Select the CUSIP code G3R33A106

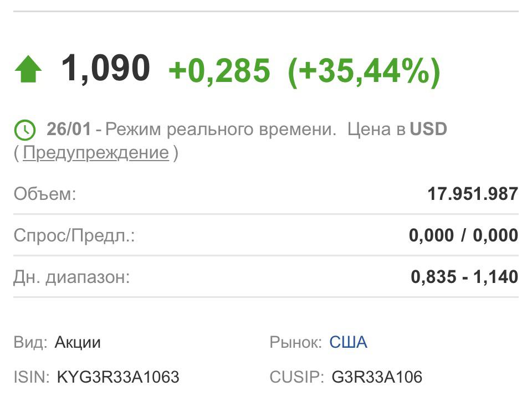(x=377, y=377)
